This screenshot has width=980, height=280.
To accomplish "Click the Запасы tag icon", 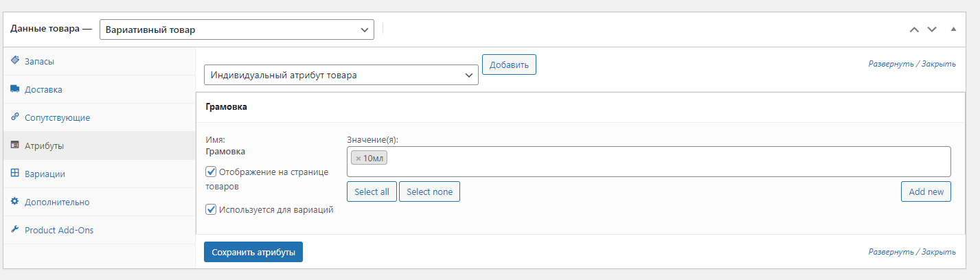I will (15, 61).
